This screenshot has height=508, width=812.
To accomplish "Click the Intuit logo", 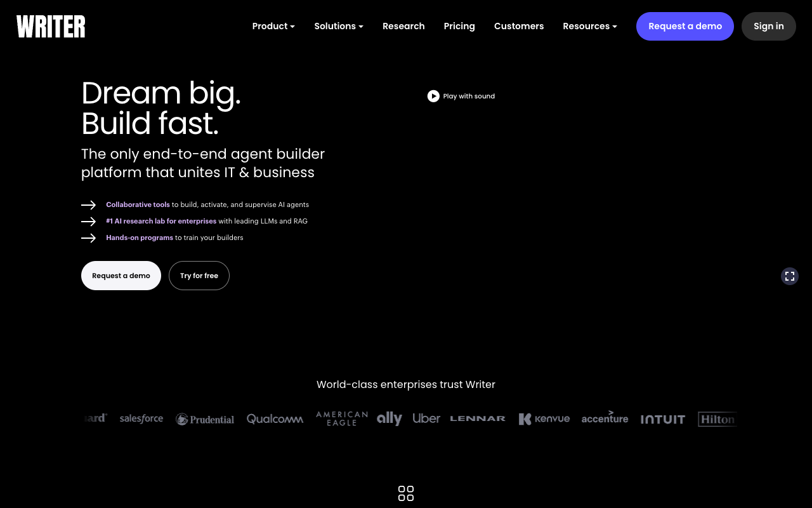I will click(663, 419).
